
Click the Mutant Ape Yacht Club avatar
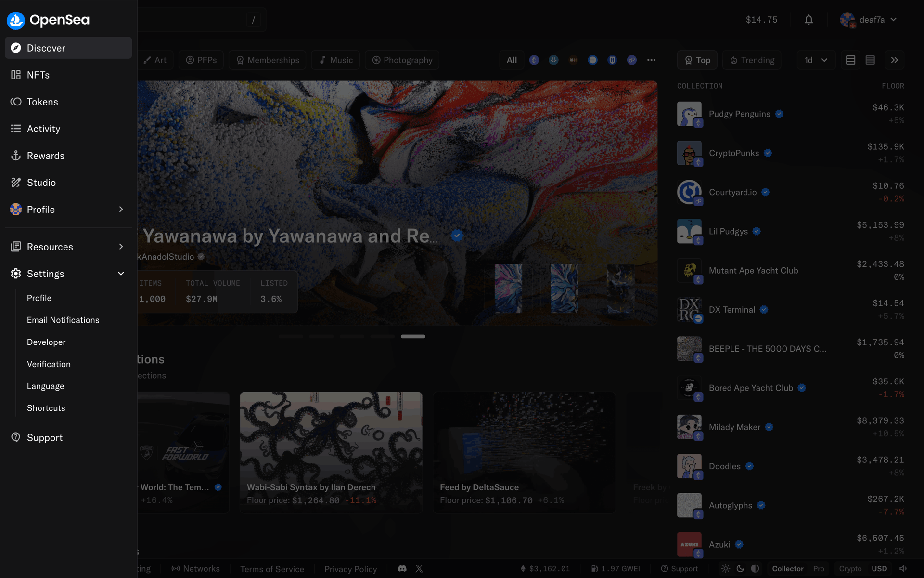click(689, 271)
